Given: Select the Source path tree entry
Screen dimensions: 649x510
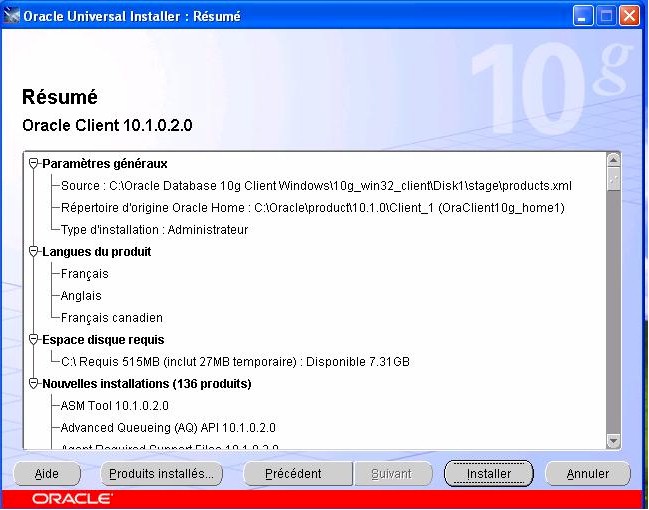Looking at the screenshot, I should click(x=316, y=186).
